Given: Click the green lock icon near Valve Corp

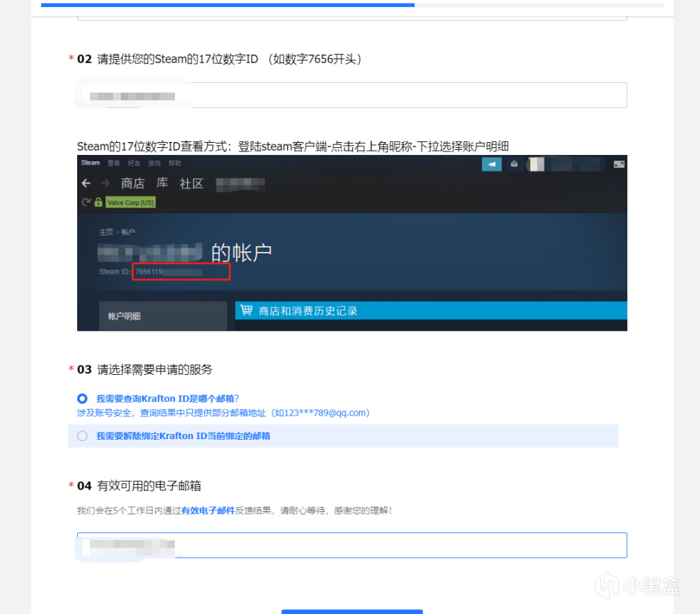Looking at the screenshot, I should [98, 202].
